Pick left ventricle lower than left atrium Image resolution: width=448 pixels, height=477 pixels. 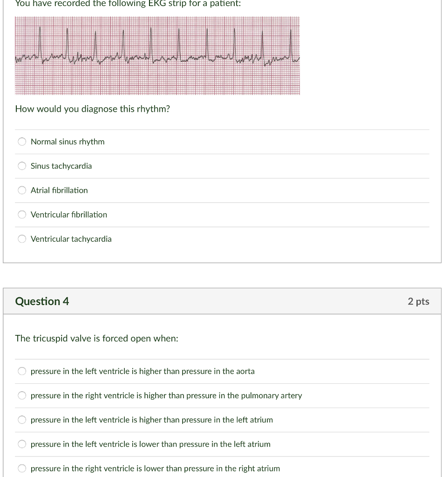tap(22, 444)
